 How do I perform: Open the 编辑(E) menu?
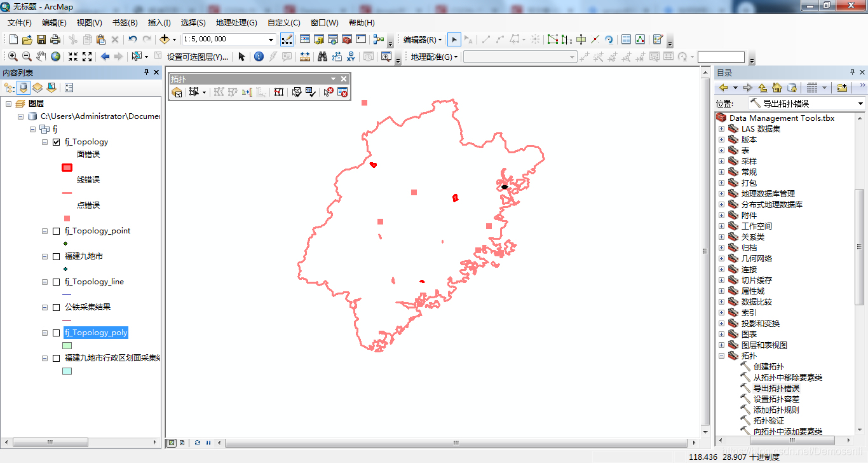pyautogui.click(x=54, y=23)
